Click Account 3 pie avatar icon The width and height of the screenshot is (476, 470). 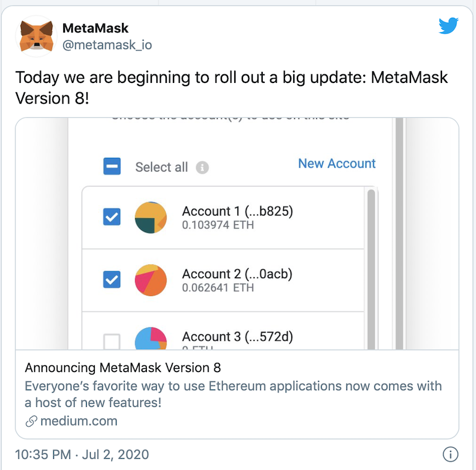(x=151, y=339)
